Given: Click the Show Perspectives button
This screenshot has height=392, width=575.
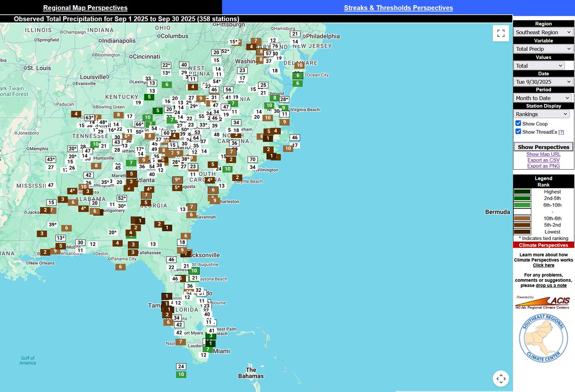Looking at the screenshot, I should pyautogui.click(x=543, y=147).
